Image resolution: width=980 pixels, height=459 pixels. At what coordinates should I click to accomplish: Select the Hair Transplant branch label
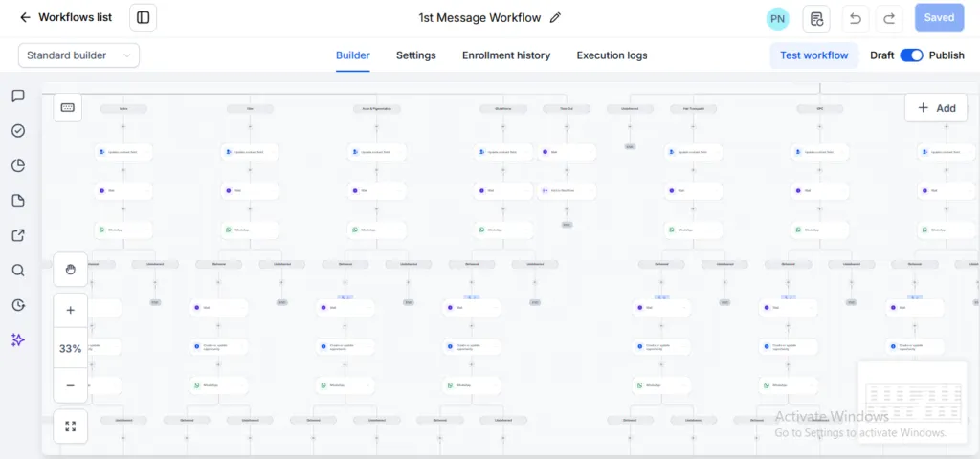693,109
